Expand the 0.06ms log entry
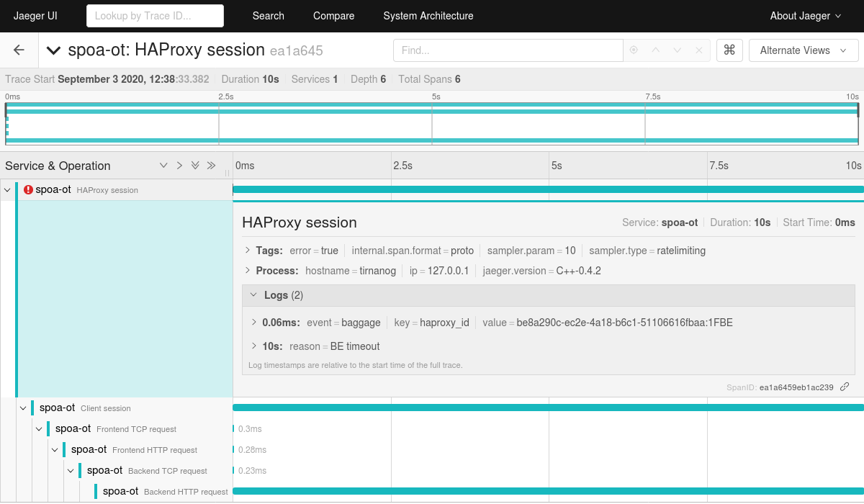This screenshot has height=504, width=864. (254, 323)
